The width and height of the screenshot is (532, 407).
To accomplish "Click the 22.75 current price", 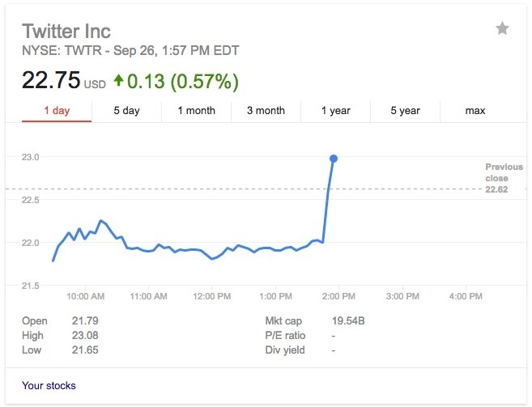I will pos(50,81).
